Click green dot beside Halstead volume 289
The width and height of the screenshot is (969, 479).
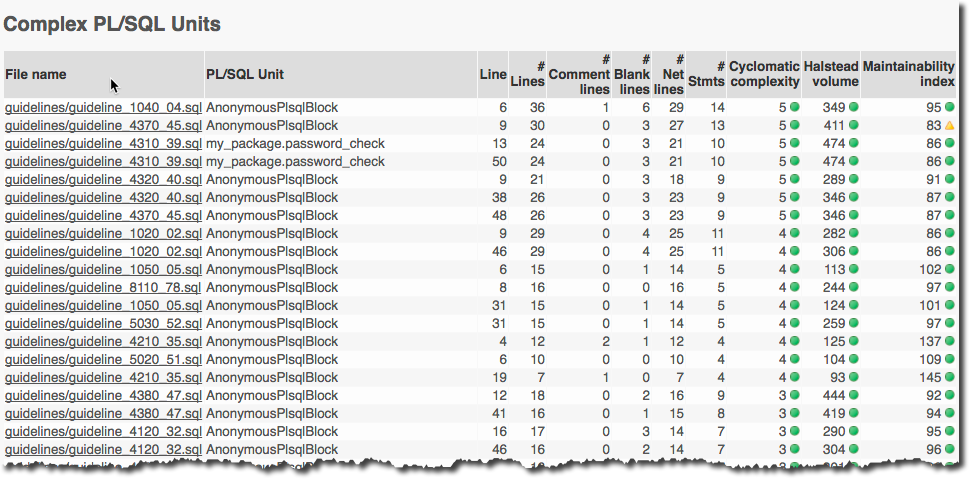[x=853, y=180]
